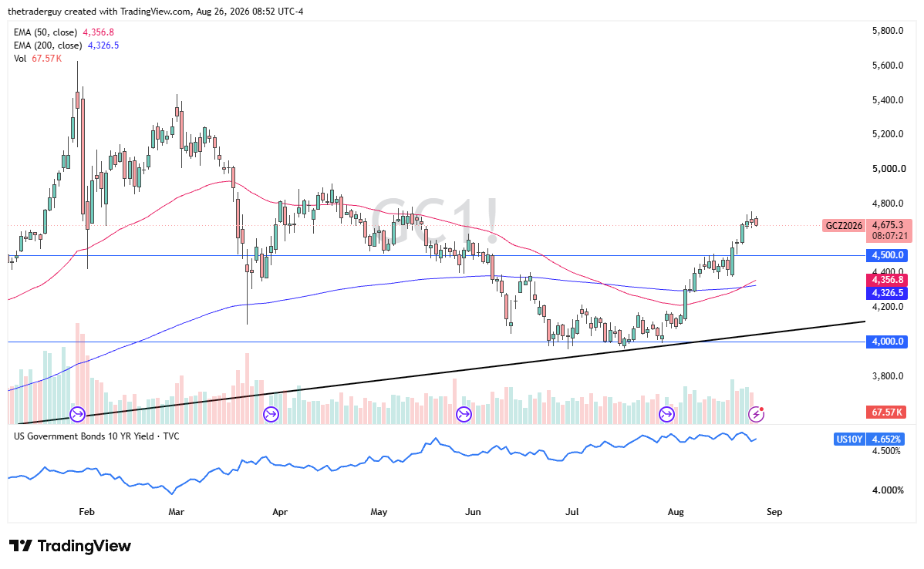This screenshot has height=569, width=924.
Task: Click the lightning bolt event icon near Sep
Action: 756,415
